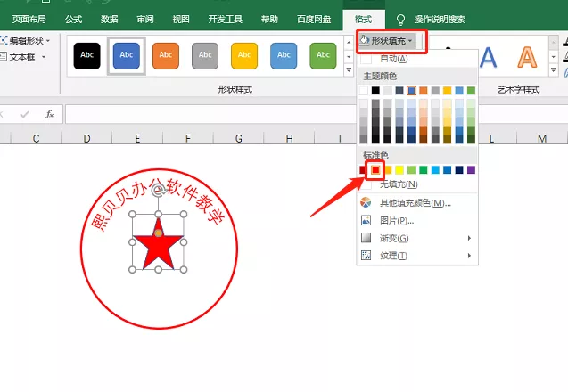This screenshot has height=392, width=568.
Task: Pick the light blue standard color
Action: point(435,170)
